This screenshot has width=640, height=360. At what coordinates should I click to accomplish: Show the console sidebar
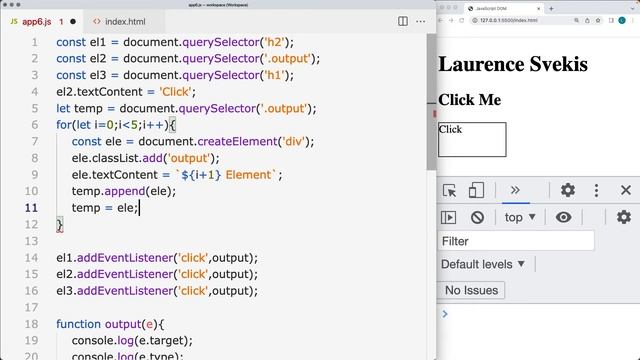448,217
